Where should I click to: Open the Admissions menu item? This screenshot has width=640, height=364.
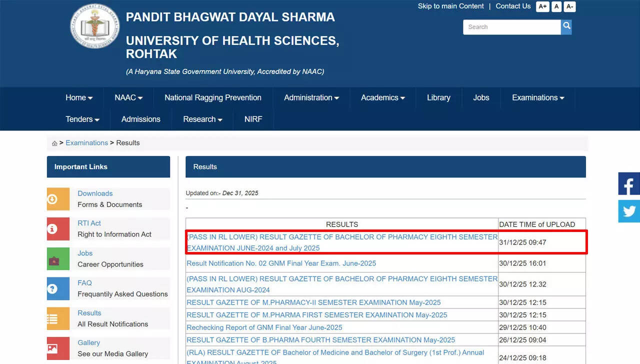[x=141, y=119]
